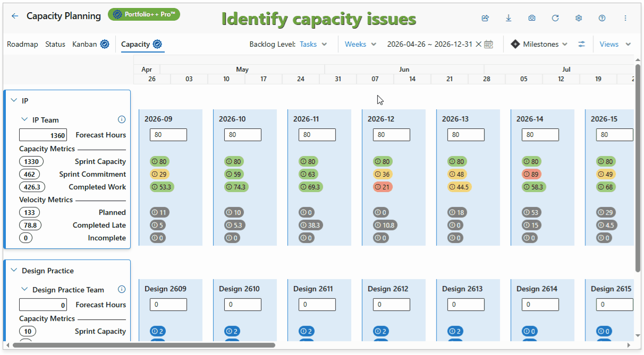
Task: Go back with the left arrow icon
Action: (x=14, y=16)
